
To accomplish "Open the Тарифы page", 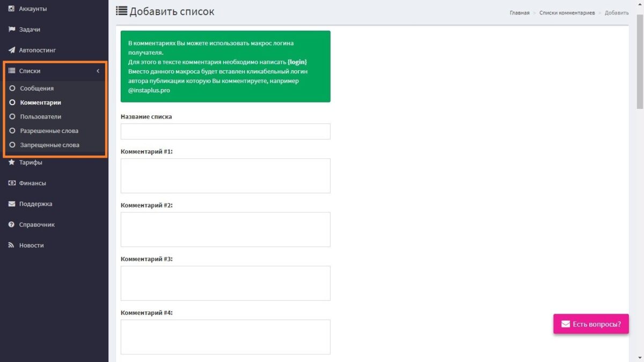I will 31,162.
